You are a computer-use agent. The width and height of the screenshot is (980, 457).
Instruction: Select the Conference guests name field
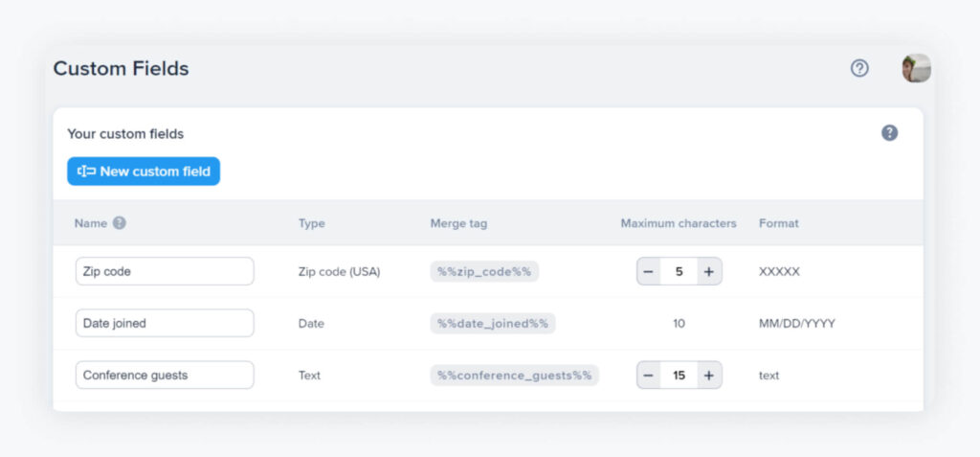point(165,375)
